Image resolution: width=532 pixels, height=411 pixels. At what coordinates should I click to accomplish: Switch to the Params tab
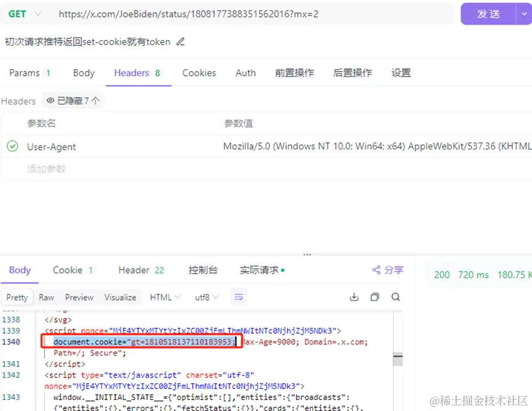point(30,73)
